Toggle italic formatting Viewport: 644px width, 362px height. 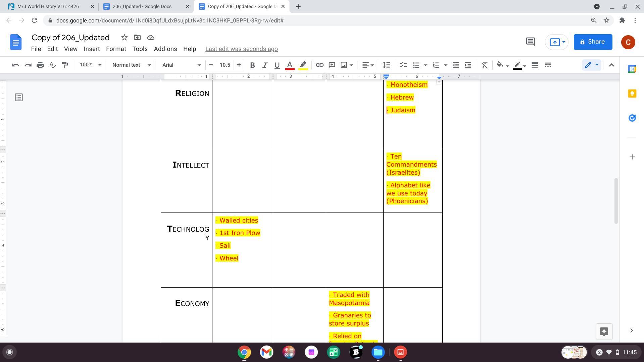tap(265, 65)
